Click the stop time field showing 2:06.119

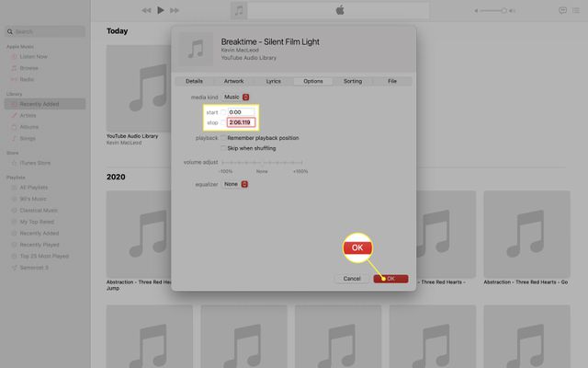point(241,122)
